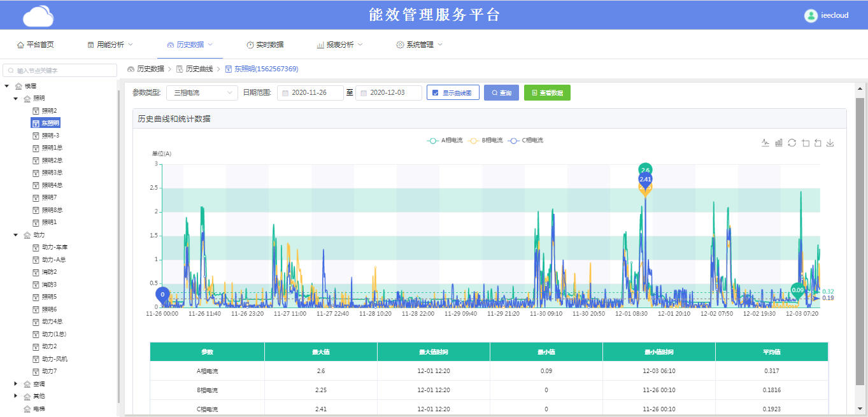Click the 2.41 peak marker pin on chart

click(x=645, y=180)
